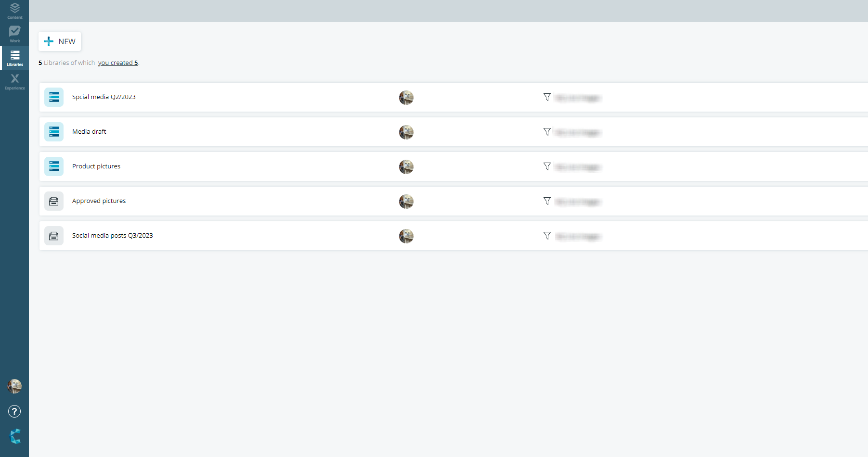Open the Spcial media Q2/2023 library
The height and width of the screenshot is (457, 868).
104,97
